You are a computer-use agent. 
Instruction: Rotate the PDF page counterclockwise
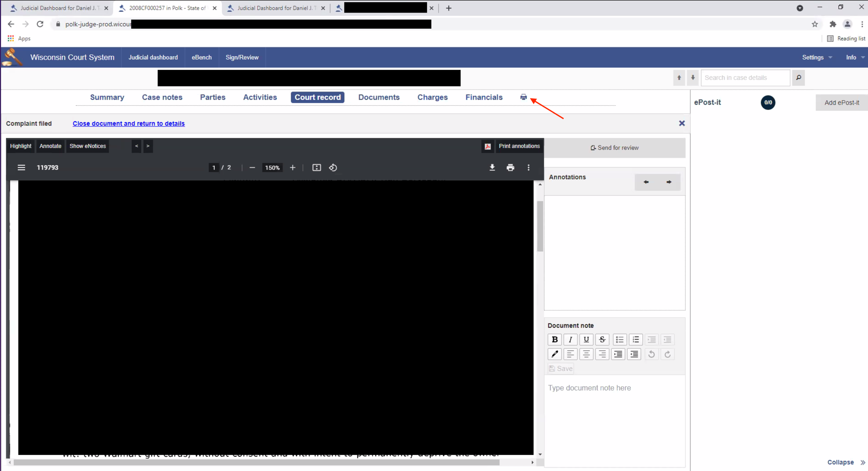[333, 168]
